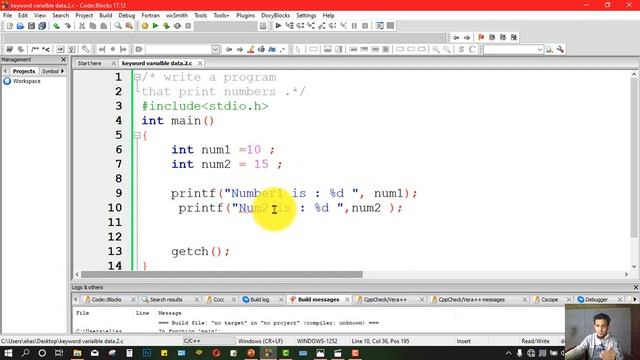Viewport: 640px width, 360px height.
Task: Click the Copy toolbar icon
Action: pos(93,26)
